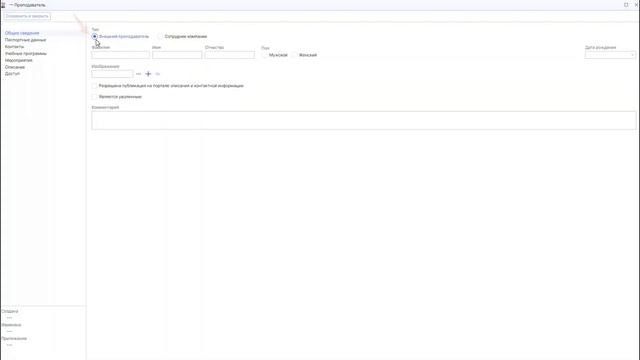Click into the Отчество input field
The height and width of the screenshot is (360, 640).
(x=229, y=55)
